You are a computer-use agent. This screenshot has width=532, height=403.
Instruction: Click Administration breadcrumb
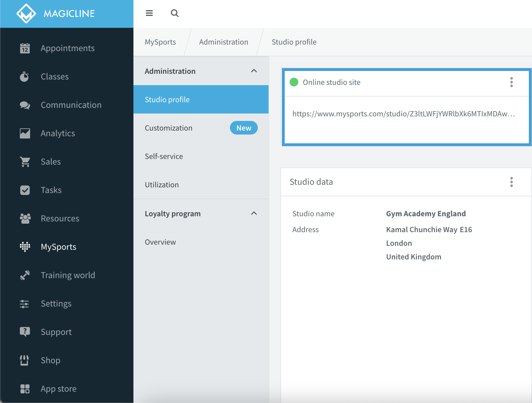(x=224, y=42)
